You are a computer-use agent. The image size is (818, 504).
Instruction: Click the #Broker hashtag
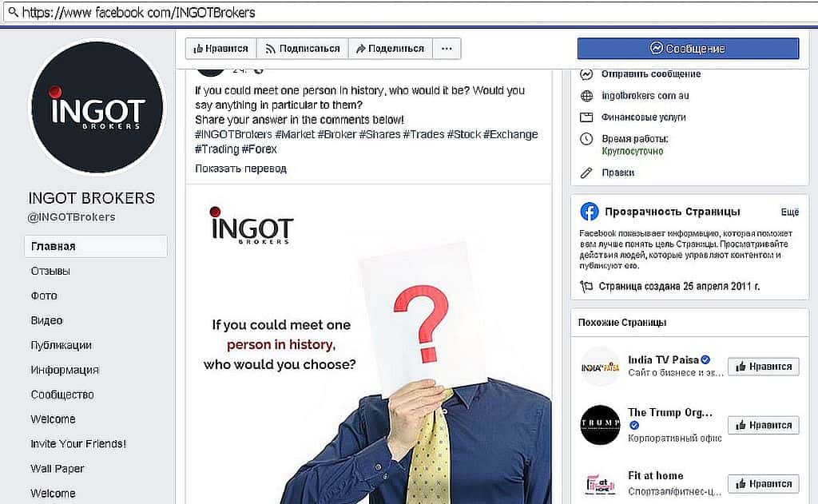click(x=337, y=135)
